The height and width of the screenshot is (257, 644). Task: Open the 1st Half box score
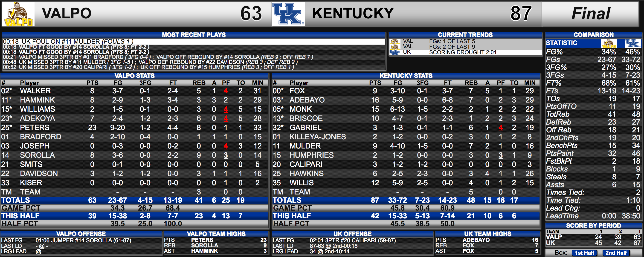click(584, 253)
